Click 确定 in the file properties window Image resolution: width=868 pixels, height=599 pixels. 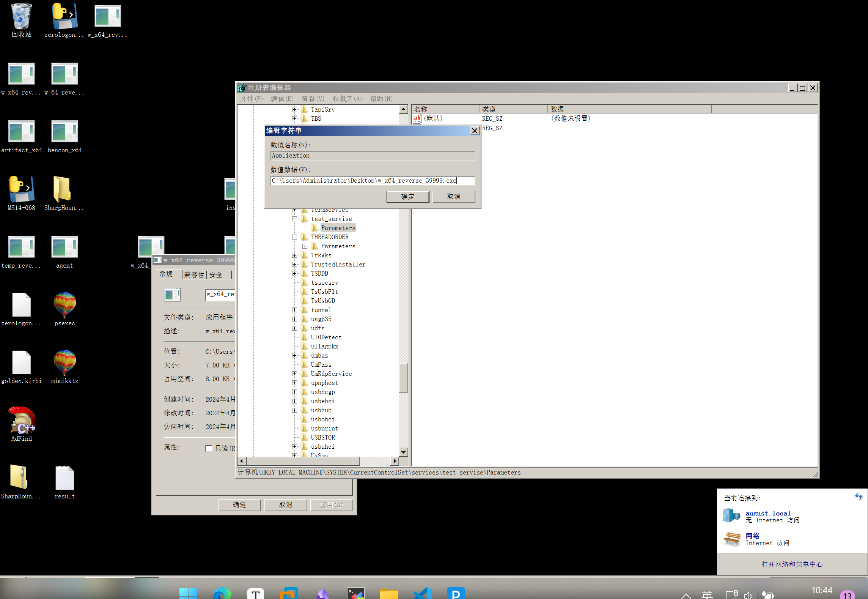point(239,505)
